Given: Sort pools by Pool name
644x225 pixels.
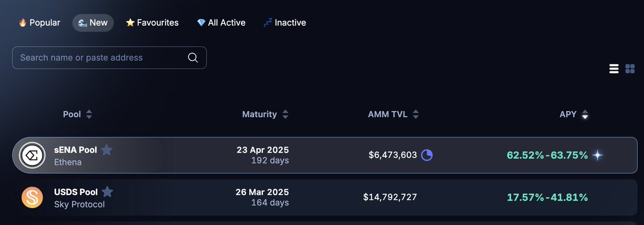Looking at the screenshot, I should point(78,114).
